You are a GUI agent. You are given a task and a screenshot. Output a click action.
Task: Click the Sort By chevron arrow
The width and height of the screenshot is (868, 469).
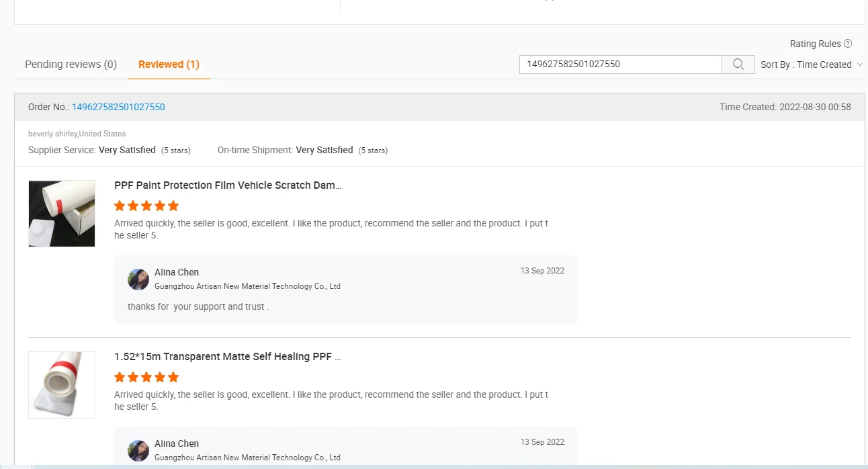[x=860, y=65]
